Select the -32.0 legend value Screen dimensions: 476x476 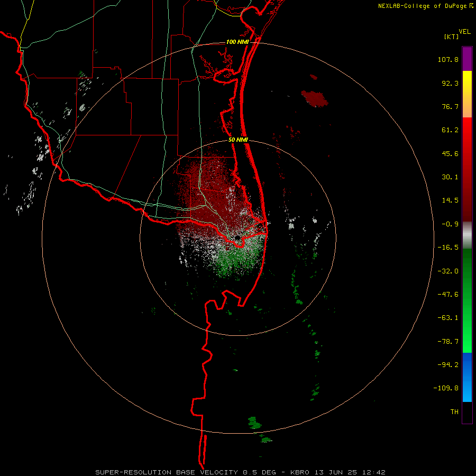[x=448, y=271]
